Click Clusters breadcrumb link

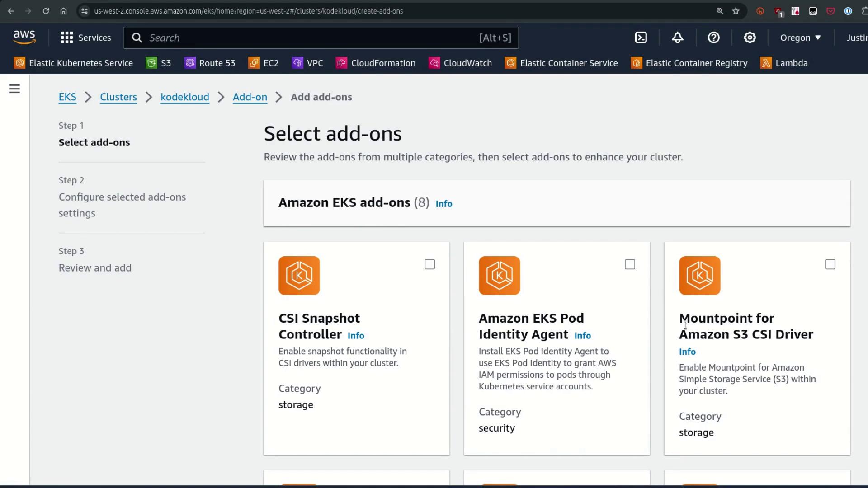click(x=118, y=97)
